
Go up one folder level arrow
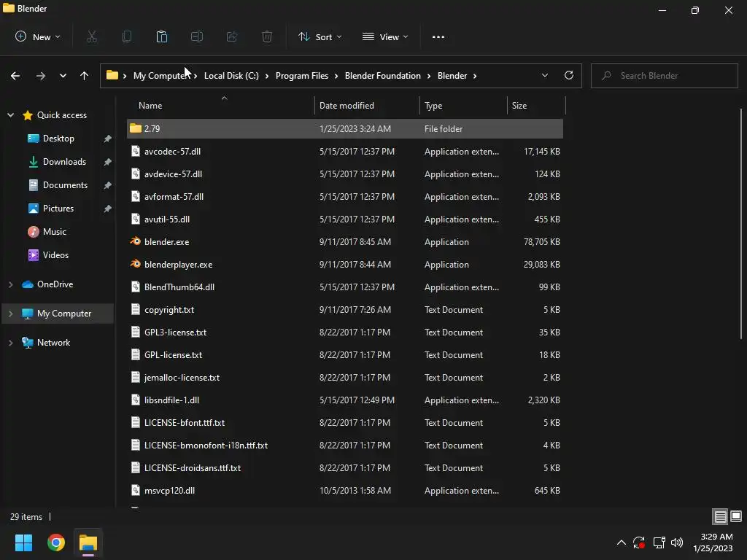pyautogui.click(x=85, y=76)
